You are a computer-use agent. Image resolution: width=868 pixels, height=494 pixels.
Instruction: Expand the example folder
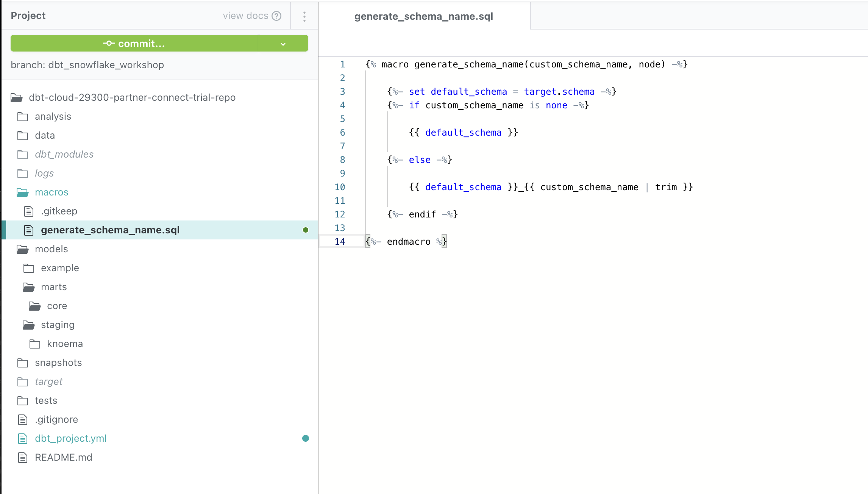(x=60, y=268)
